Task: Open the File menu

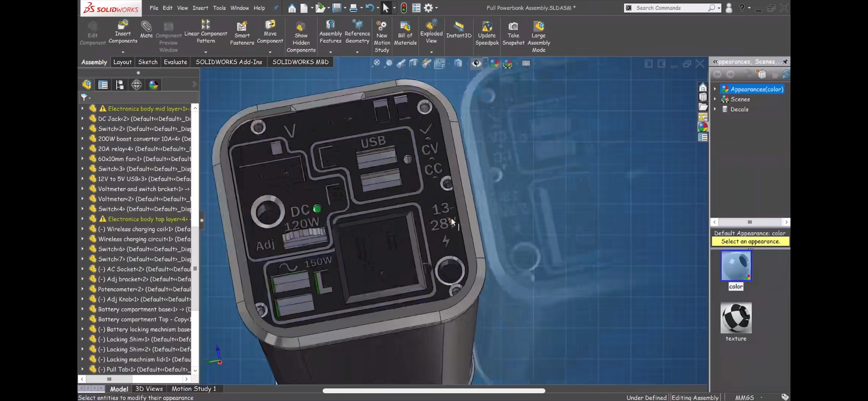Action: click(154, 8)
